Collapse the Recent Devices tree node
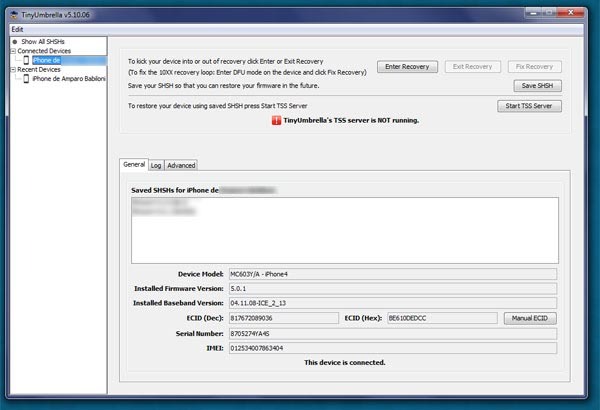Image resolution: width=600 pixels, height=410 pixels. [14, 70]
